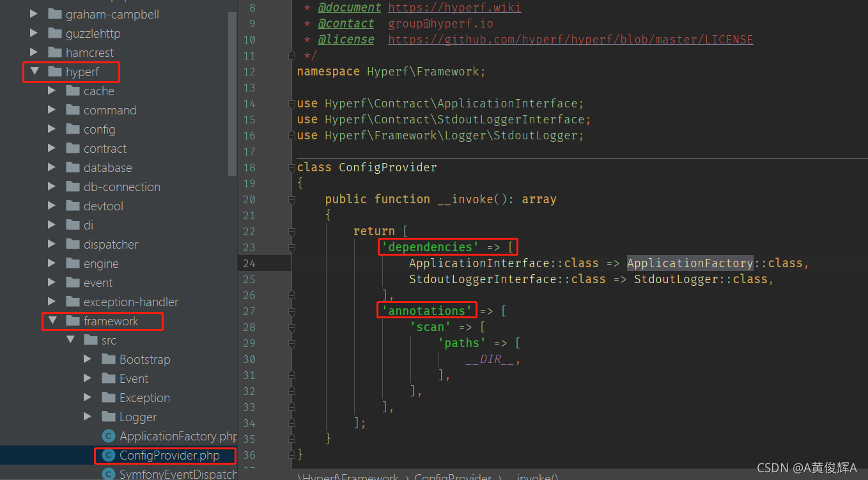Select the database folder icon
868x480 pixels.
pyautogui.click(x=72, y=167)
